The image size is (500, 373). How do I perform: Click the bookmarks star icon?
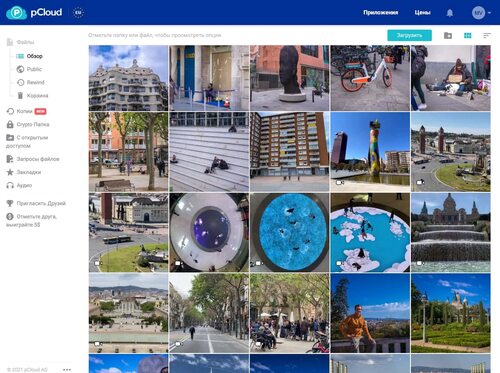point(10,172)
